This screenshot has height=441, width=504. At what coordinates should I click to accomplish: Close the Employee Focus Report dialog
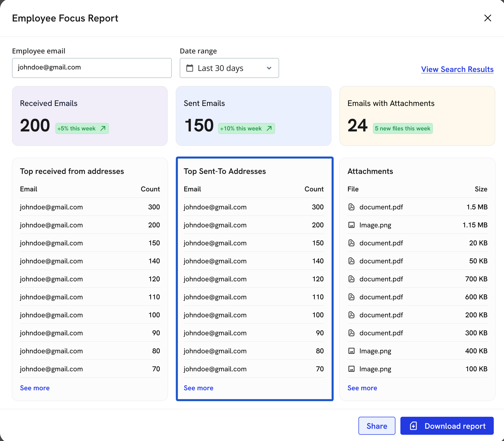pyautogui.click(x=487, y=18)
